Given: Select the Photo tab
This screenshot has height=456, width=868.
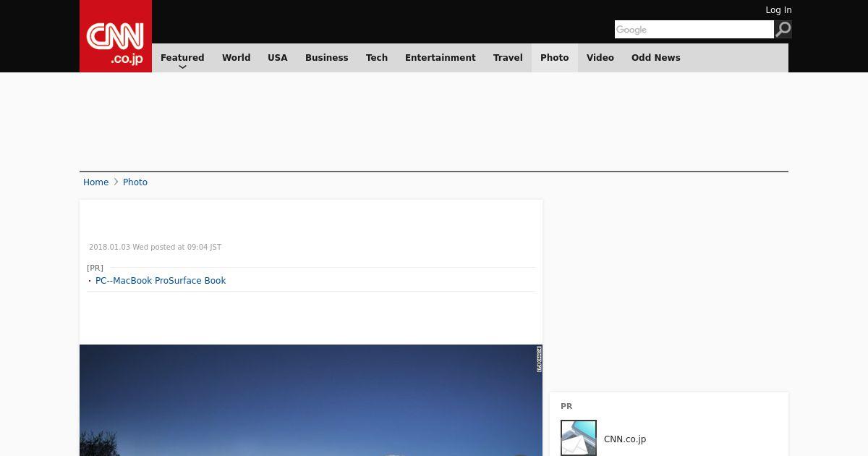Looking at the screenshot, I should pos(555,58).
